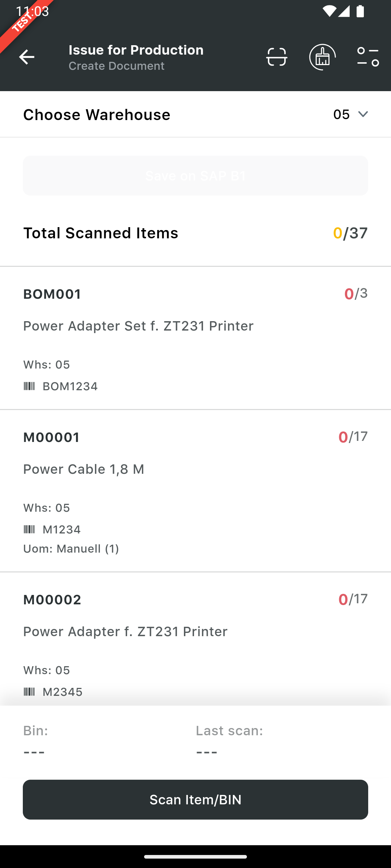Tap the Choose Warehouse row label
This screenshot has height=868, width=391.
pos(97,115)
